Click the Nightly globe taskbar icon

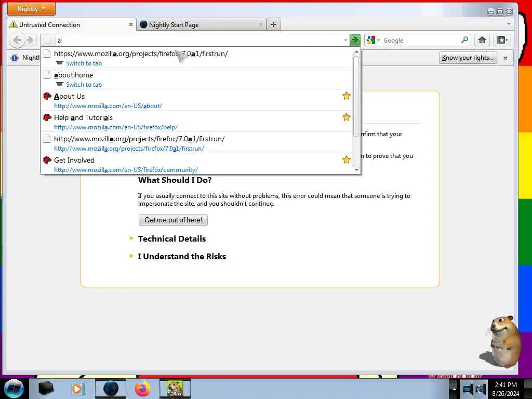111,389
